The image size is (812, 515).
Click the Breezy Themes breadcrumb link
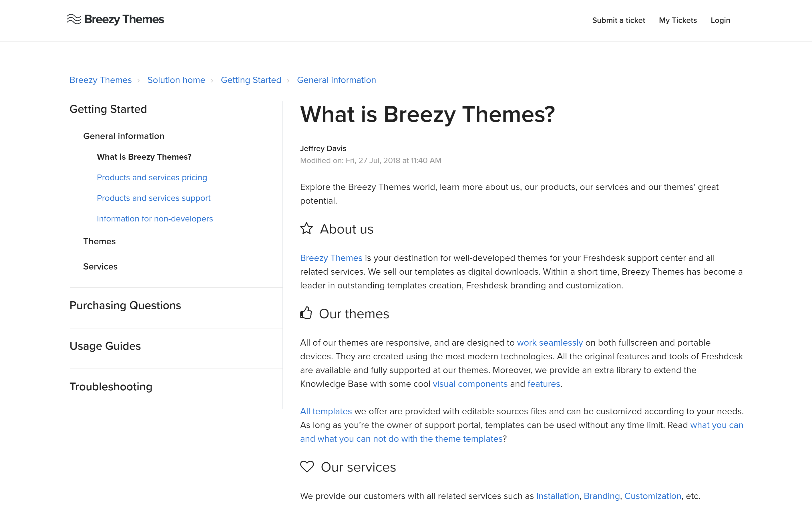101,80
